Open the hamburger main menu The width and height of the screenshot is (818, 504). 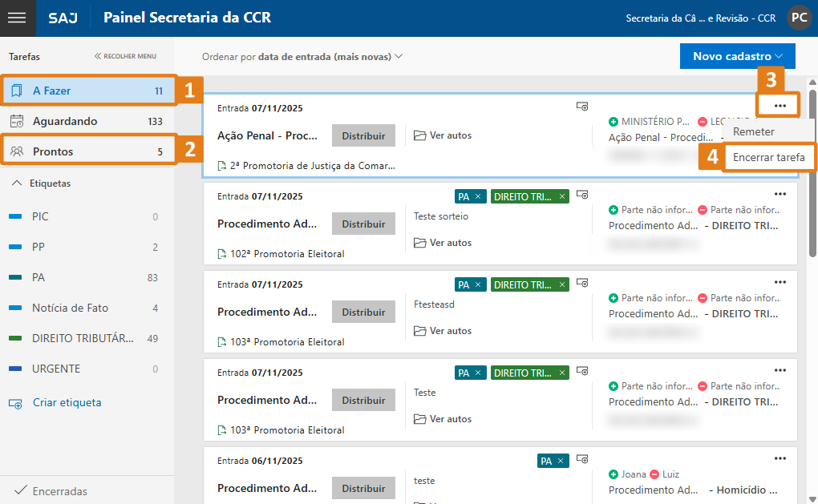(x=17, y=18)
